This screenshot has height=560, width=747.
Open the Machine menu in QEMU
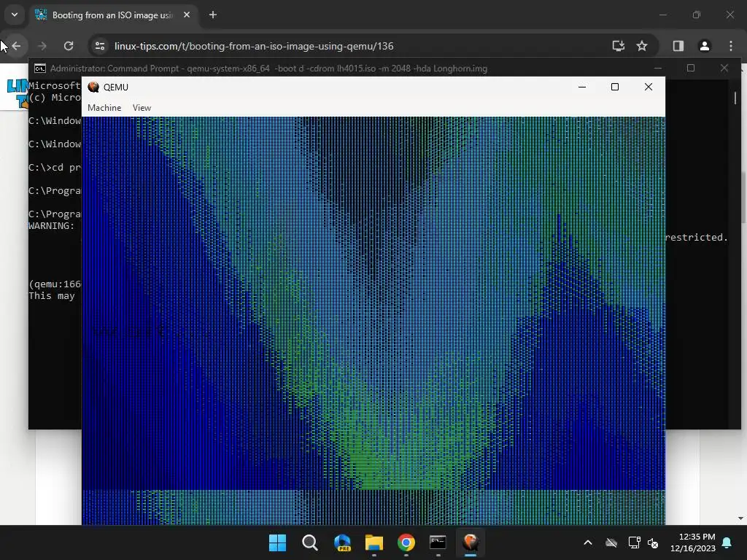click(104, 108)
